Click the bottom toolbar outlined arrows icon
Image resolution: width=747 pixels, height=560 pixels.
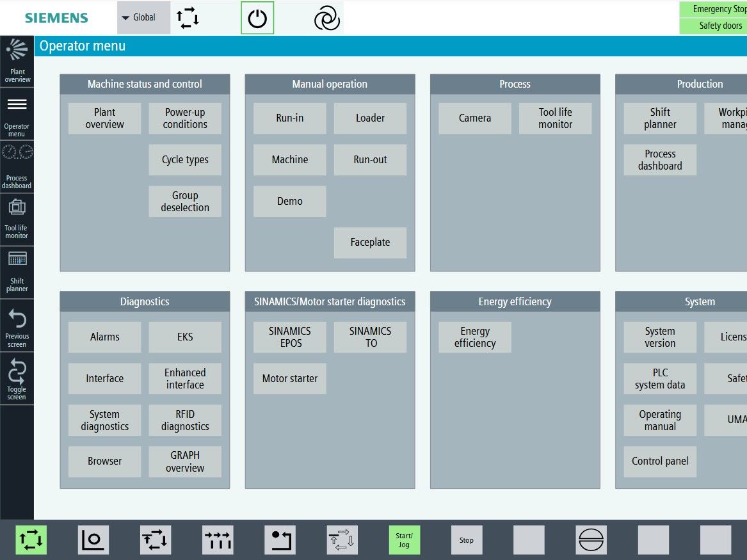tap(342, 540)
